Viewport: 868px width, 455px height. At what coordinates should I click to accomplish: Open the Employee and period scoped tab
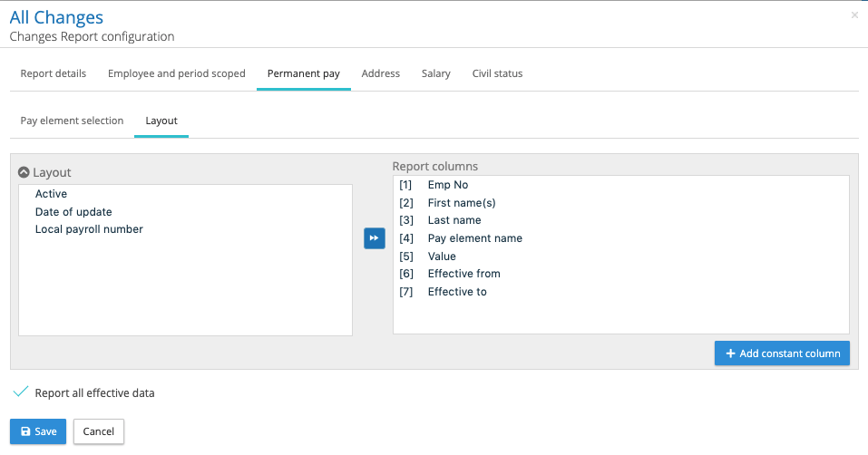click(x=176, y=73)
